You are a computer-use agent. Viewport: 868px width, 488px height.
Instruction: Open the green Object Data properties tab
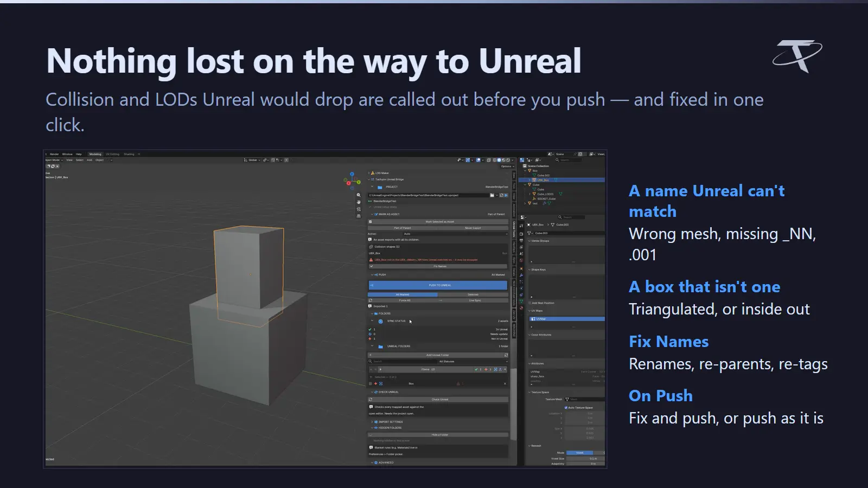(x=521, y=301)
